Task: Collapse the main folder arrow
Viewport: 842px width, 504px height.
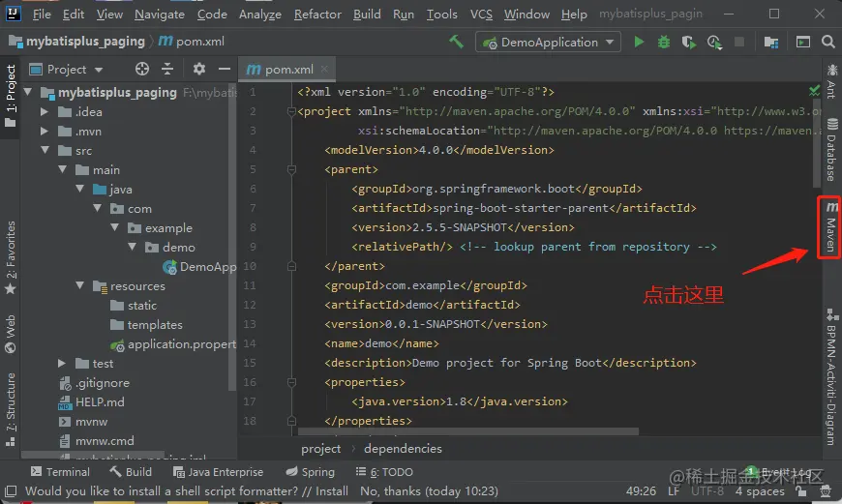Action: 62,169
